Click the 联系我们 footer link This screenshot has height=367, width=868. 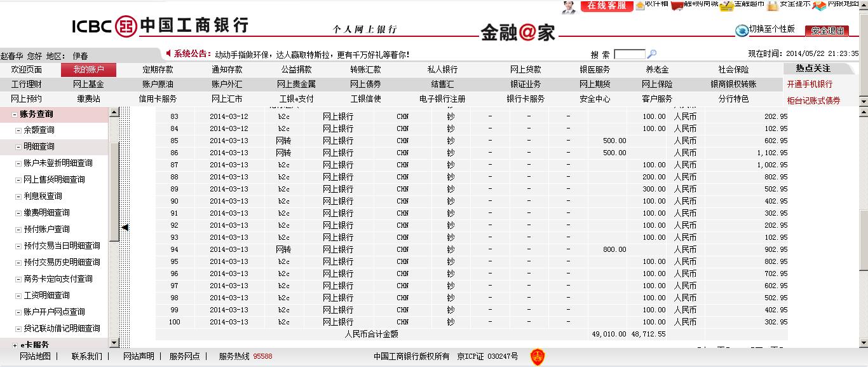pos(86,356)
